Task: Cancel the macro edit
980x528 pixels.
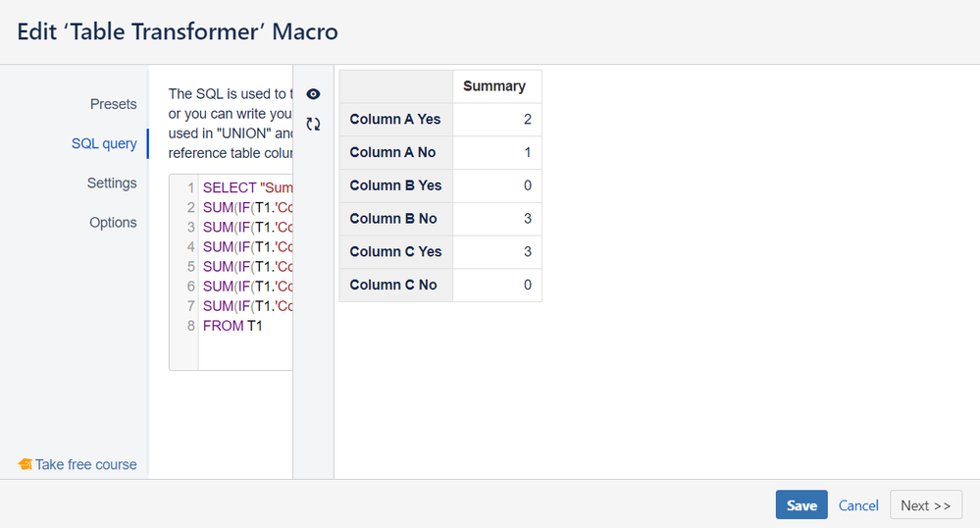Action: pos(858,505)
